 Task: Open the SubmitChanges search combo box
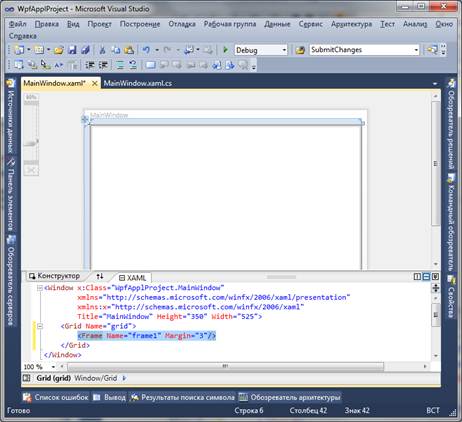point(364,50)
